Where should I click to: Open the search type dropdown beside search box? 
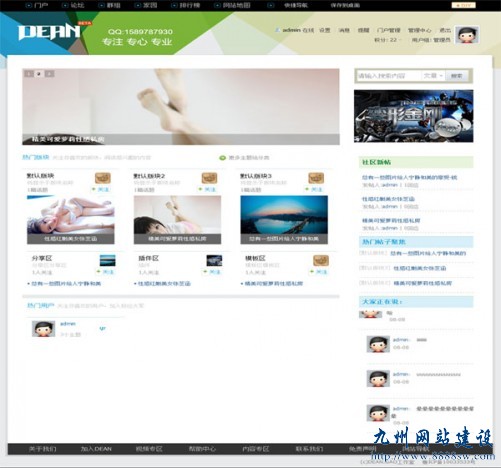tap(433, 76)
